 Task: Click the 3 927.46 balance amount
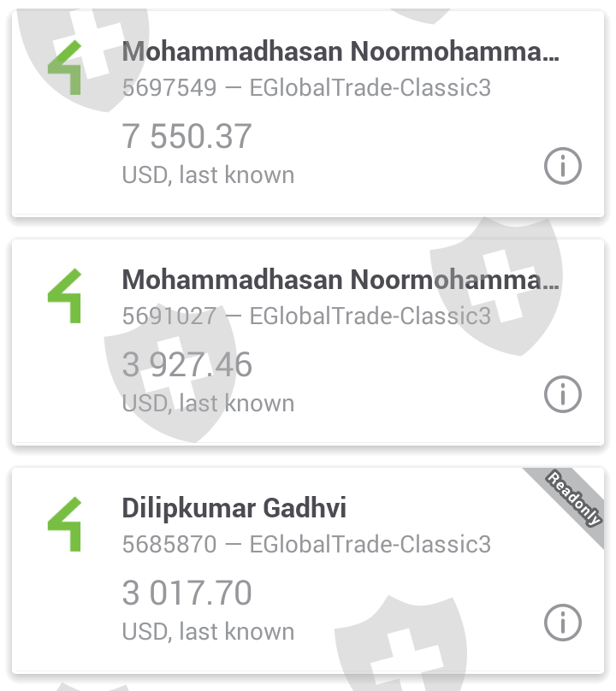point(187,365)
